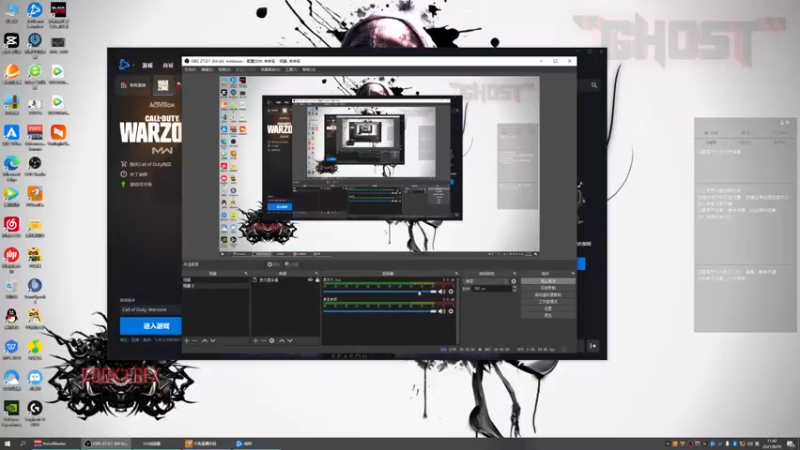Mute the 麦克风/Aux channel with its speaker icon

tap(441, 292)
